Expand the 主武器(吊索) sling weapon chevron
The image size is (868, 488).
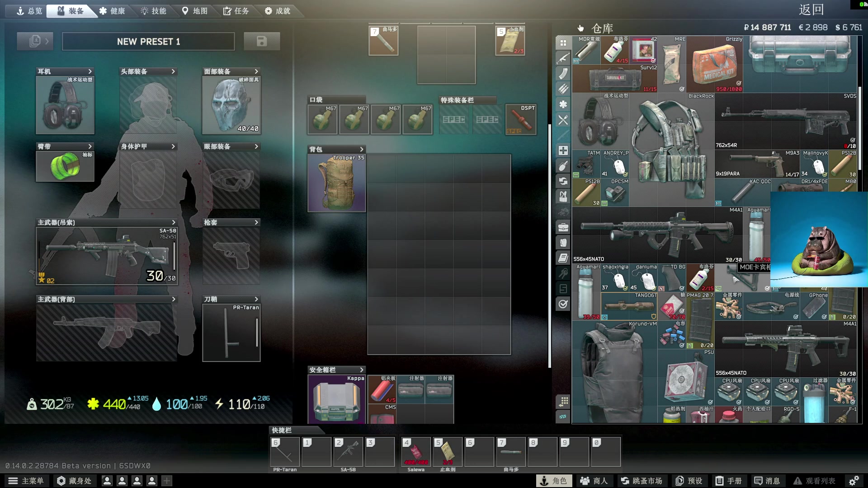tap(174, 222)
